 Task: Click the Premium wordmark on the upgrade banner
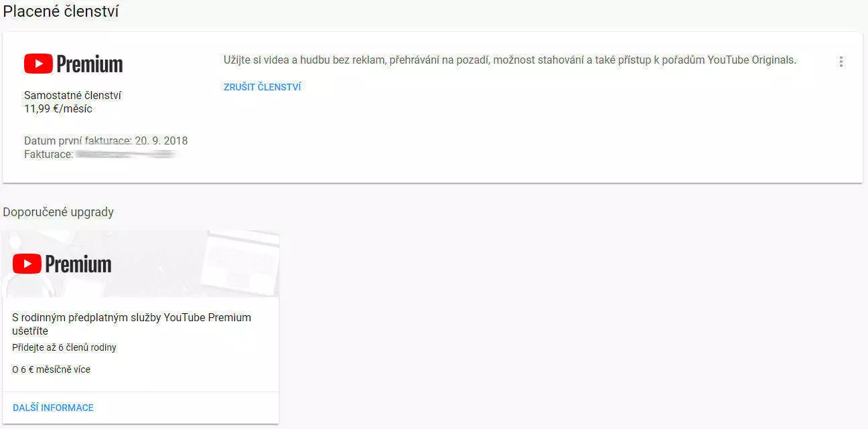[78, 264]
